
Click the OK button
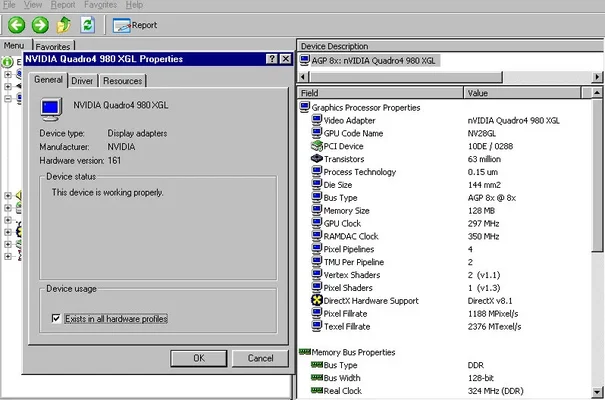point(199,358)
